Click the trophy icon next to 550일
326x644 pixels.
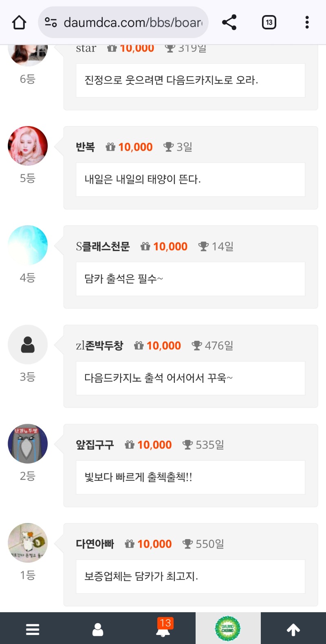click(x=187, y=544)
